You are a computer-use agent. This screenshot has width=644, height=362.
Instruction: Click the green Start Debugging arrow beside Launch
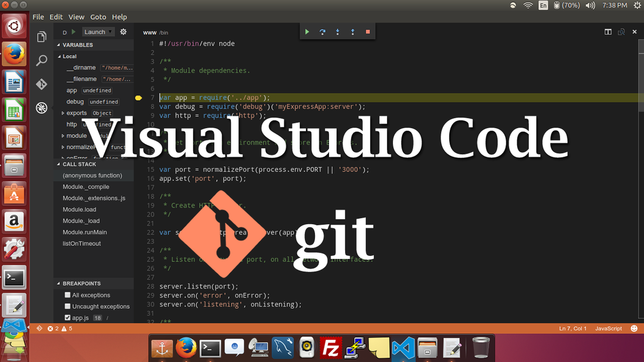74,32
